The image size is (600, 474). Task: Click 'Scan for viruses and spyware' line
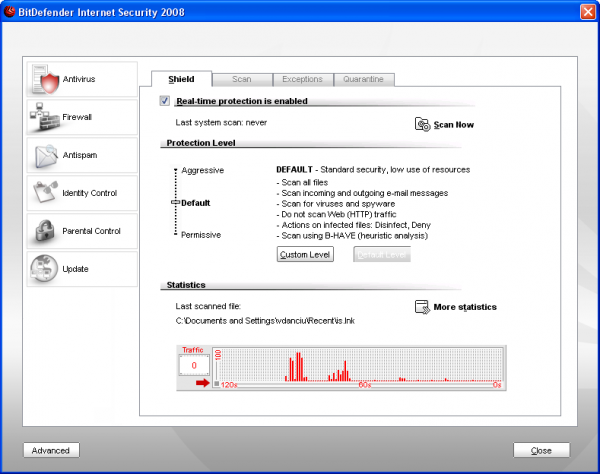[336, 204]
